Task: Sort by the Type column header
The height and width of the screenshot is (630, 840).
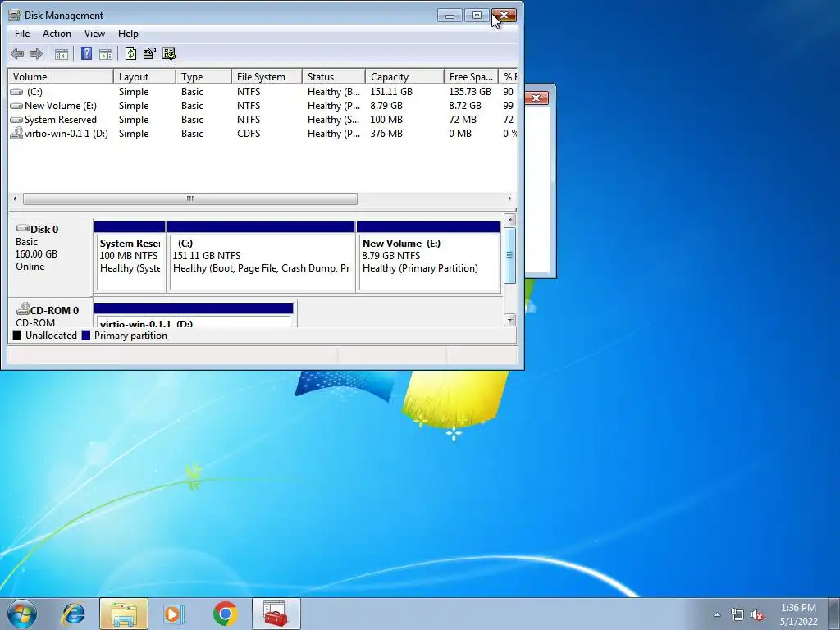Action: click(x=203, y=76)
